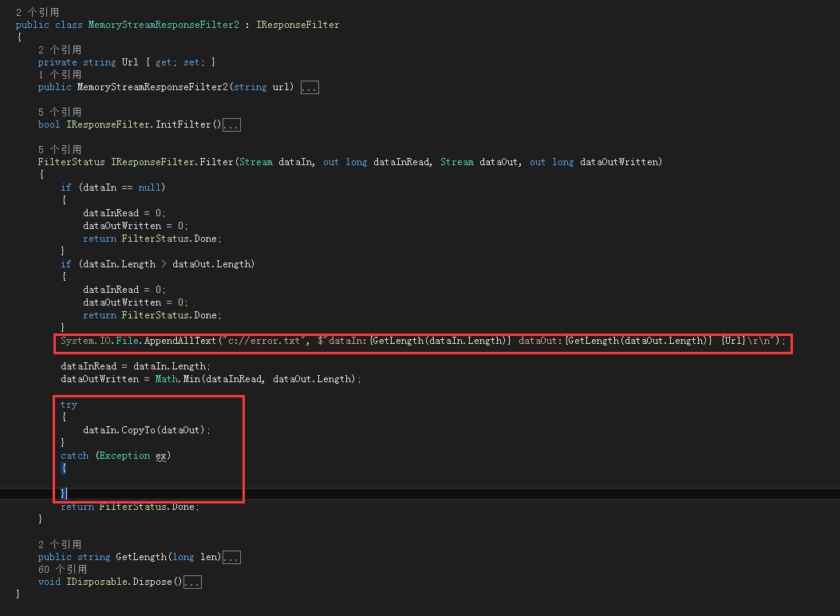
Task: Click '{Url}' inside the interpolated string
Action: click(x=733, y=341)
